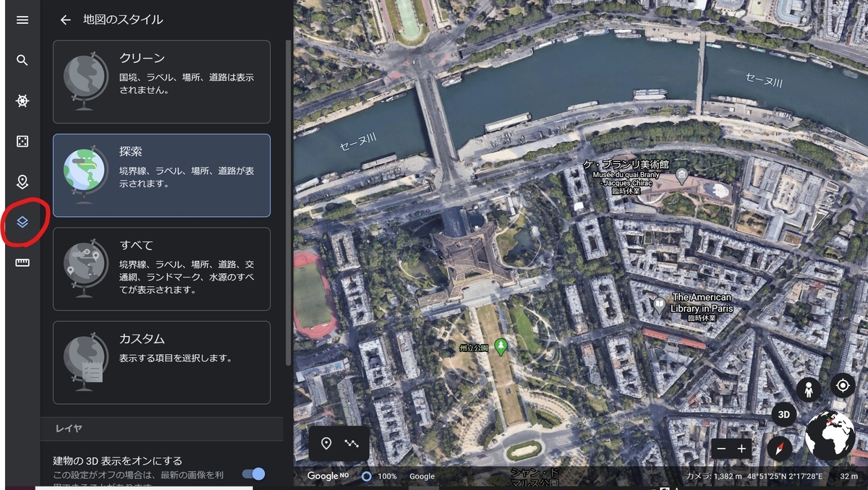Open the green park marker icon
Viewport: 868px width, 490px height.
501,346
